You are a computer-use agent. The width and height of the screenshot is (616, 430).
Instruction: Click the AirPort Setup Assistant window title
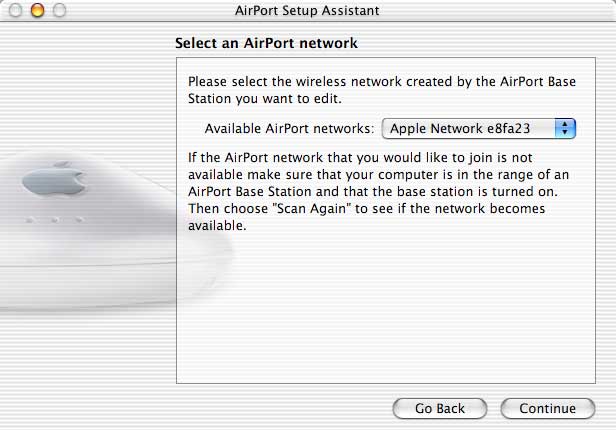tap(307, 11)
